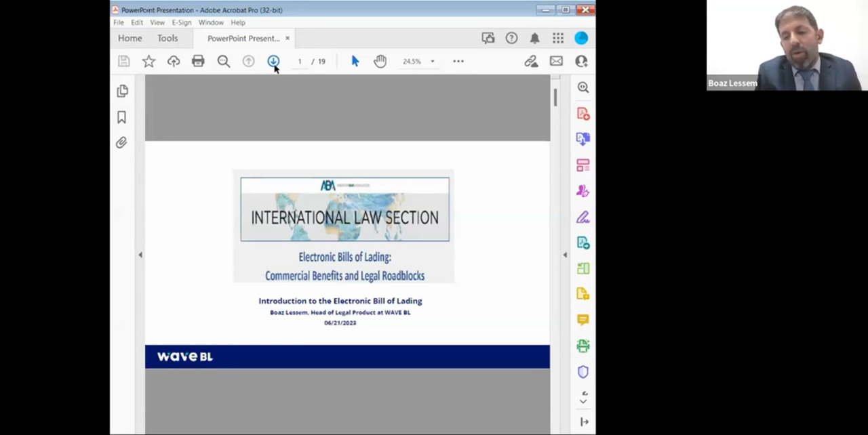Image resolution: width=868 pixels, height=435 pixels.
Task: Open the sticky note comment tool
Action: coord(583,320)
